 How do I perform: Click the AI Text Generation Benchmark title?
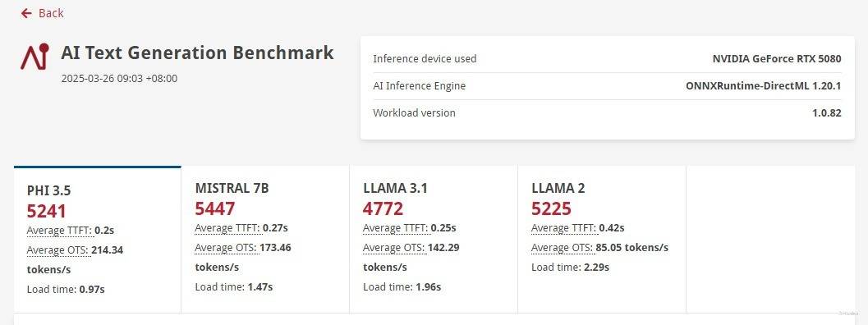[x=197, y=53]
